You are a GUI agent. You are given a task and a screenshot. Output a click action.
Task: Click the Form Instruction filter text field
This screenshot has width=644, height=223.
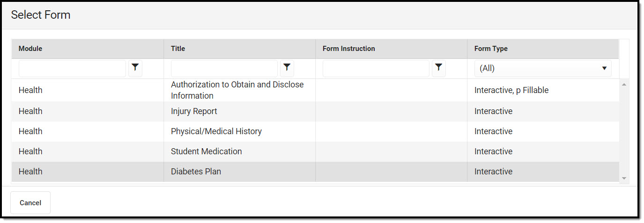point(376,68)
